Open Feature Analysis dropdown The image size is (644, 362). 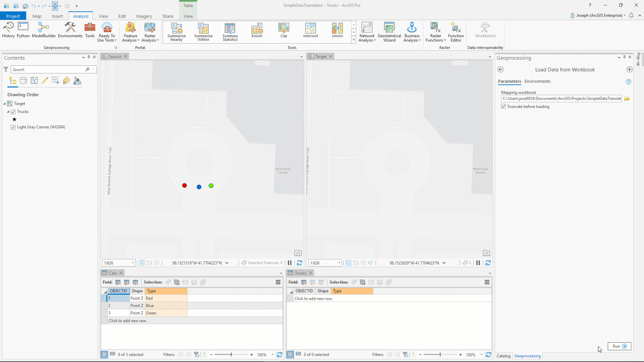(x=130, y=32)
